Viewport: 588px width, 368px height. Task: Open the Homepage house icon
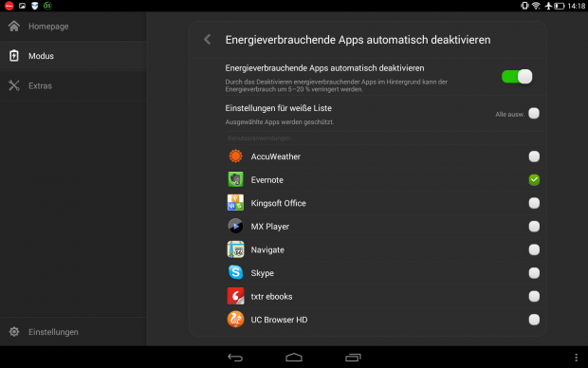click(x=14, y=27)
